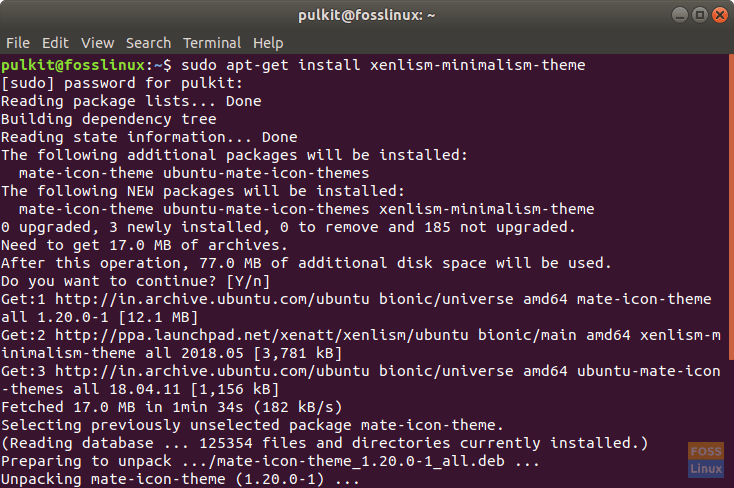Click the terminal vertical scrollbar
734x488 pixels.
point(731,206)
